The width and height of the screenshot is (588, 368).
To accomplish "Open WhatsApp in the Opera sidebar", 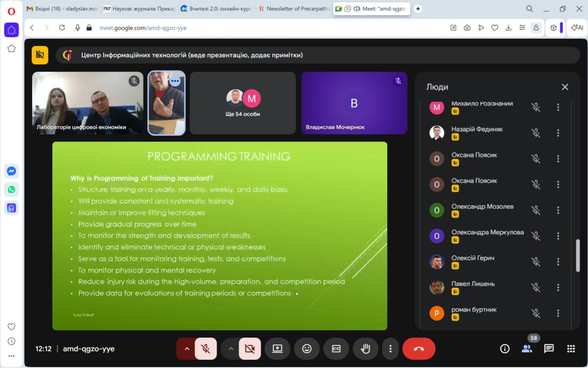I will [x=11, y=189].
